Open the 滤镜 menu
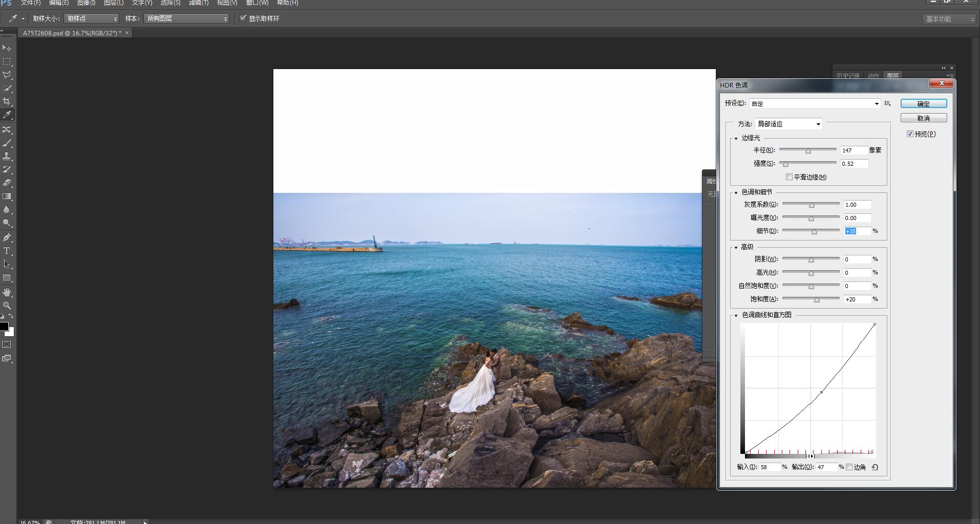This screenshot has height=524, width=980. (198, 3)
